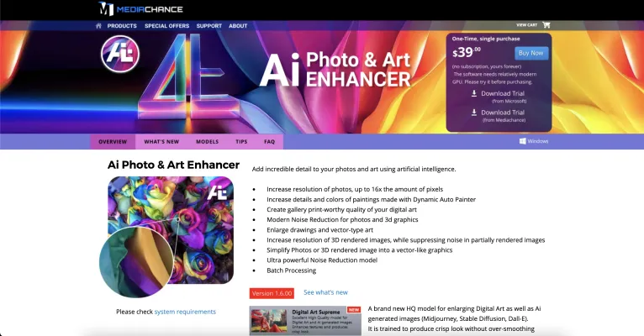The image size is (644, 336).
Task: Click the Version 1.6.00 badge
Action: pyautogui.click(x=272, y=293)
